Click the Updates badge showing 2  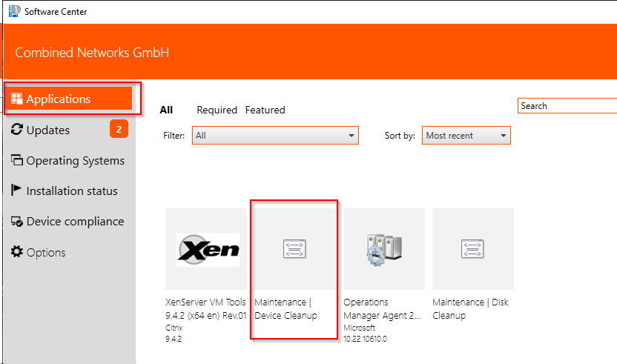[119, 130]
